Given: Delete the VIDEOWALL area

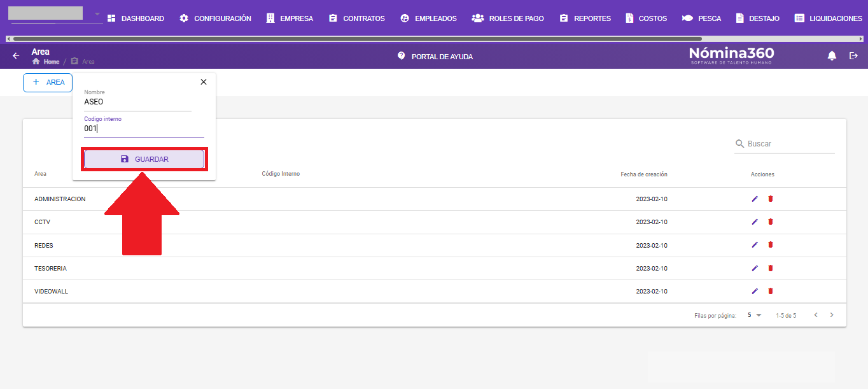Looking at the screenshot, I should [x=770, y=291].
